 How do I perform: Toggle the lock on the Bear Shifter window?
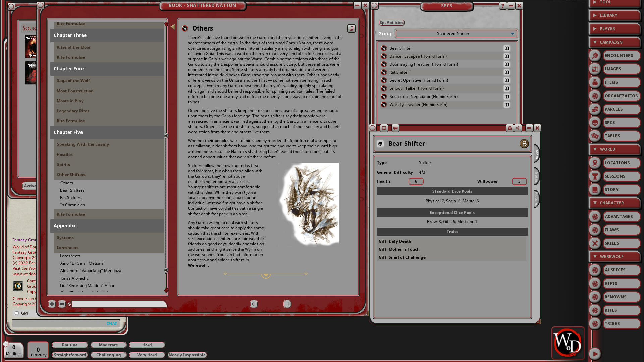point(510,128)
